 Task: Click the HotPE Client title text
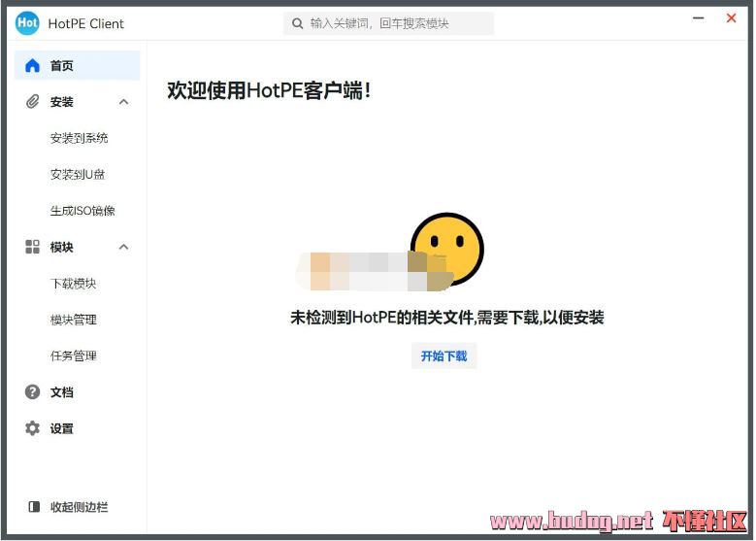pos(85,23)
